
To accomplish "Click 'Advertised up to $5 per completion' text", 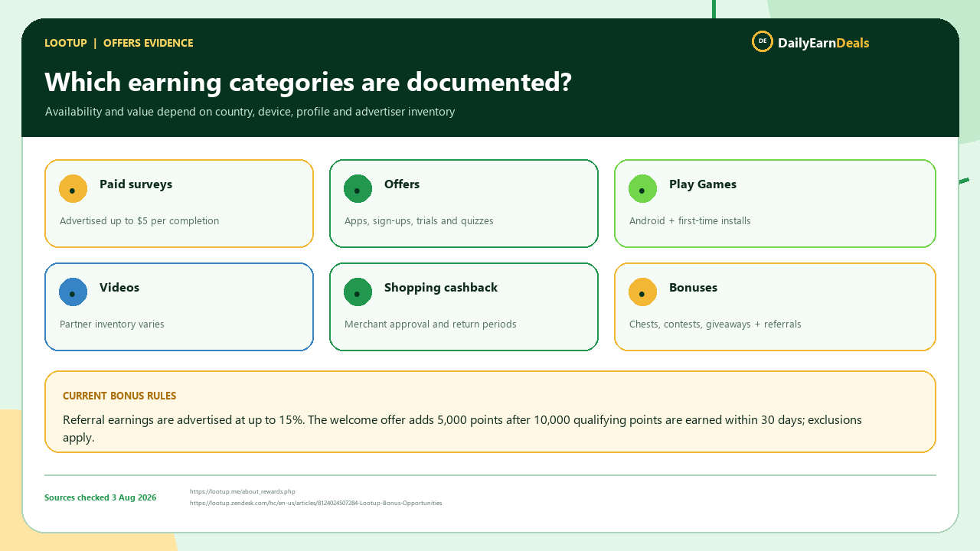I will click(139, 221).
